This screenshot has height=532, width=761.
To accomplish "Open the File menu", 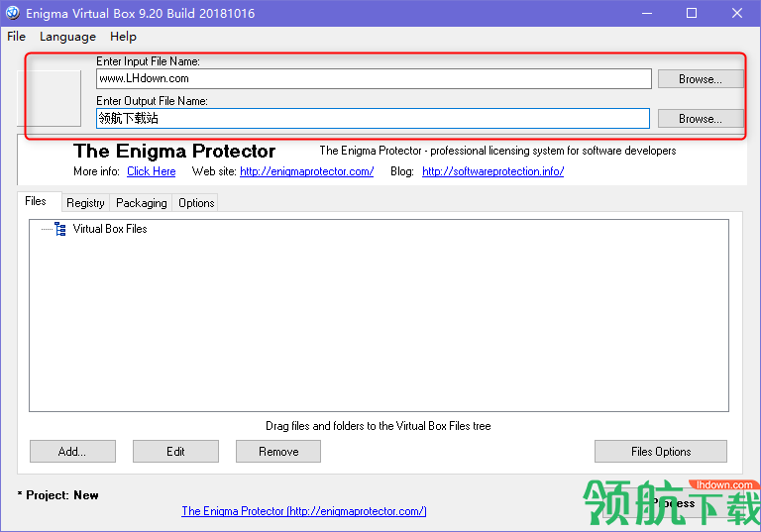I will tap(16, 37).
